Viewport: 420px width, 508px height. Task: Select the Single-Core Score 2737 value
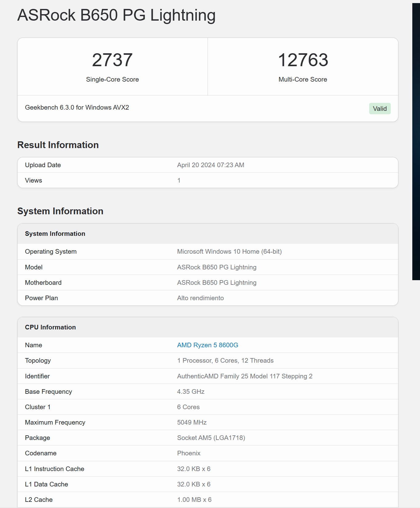(112, 60)
